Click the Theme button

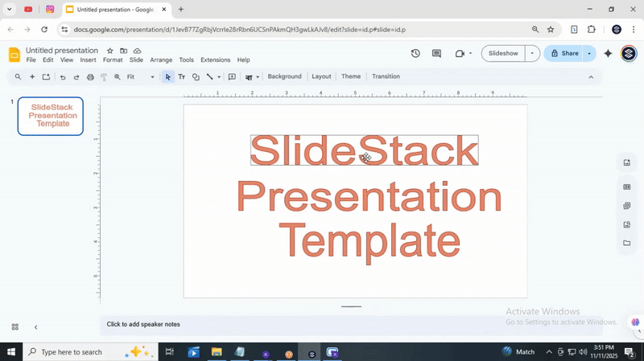[351, 76]
